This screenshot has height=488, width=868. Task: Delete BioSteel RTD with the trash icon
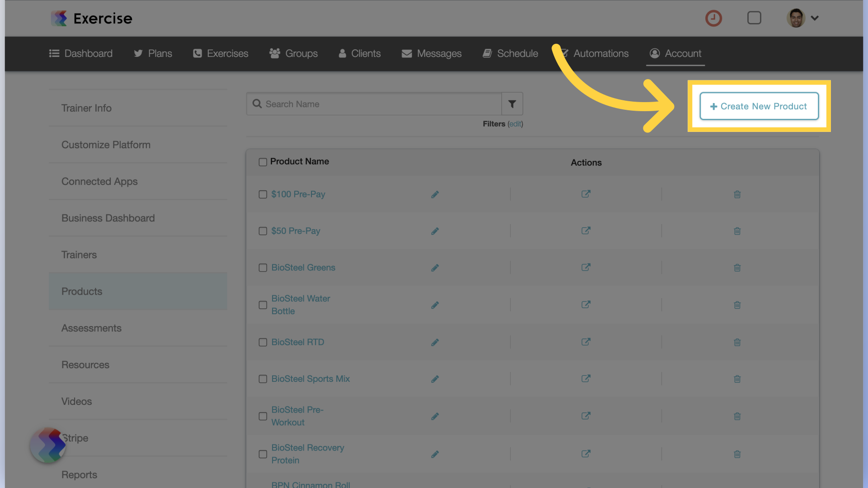click(737, 342)
